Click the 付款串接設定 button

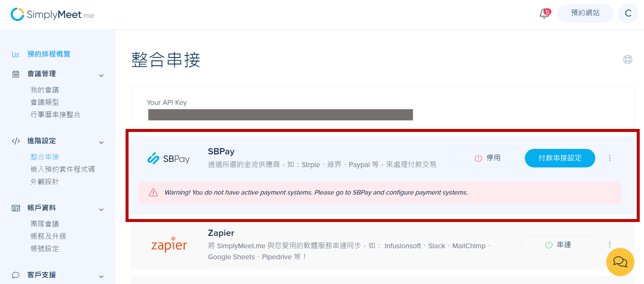560,158
